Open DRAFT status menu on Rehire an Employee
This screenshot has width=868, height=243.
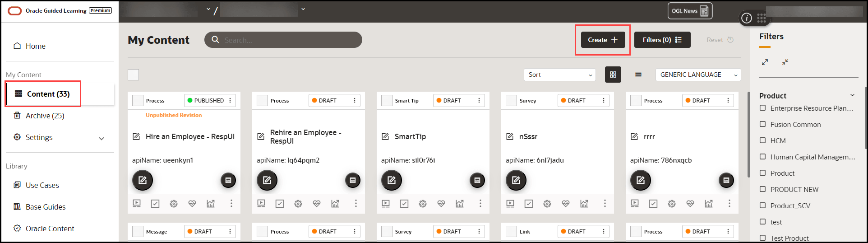click(355, 100)
